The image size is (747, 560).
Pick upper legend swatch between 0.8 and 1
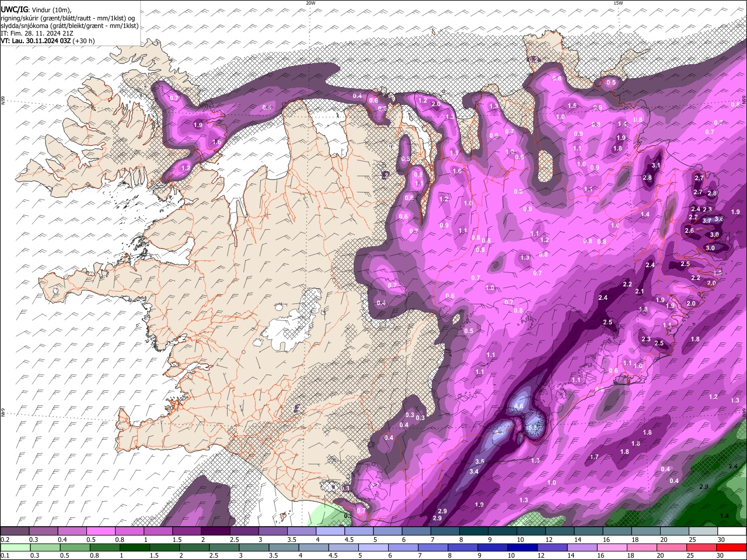point(129,531)
